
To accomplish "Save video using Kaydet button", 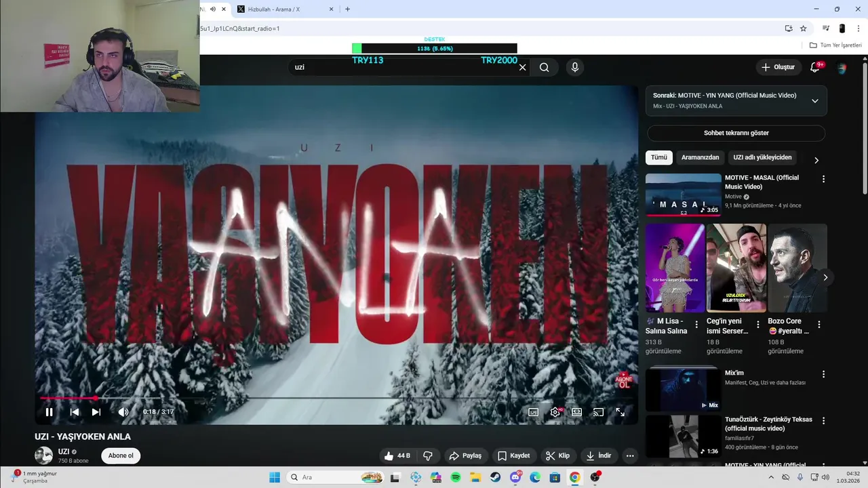I will pyautogui.click(x=514, y=455).
